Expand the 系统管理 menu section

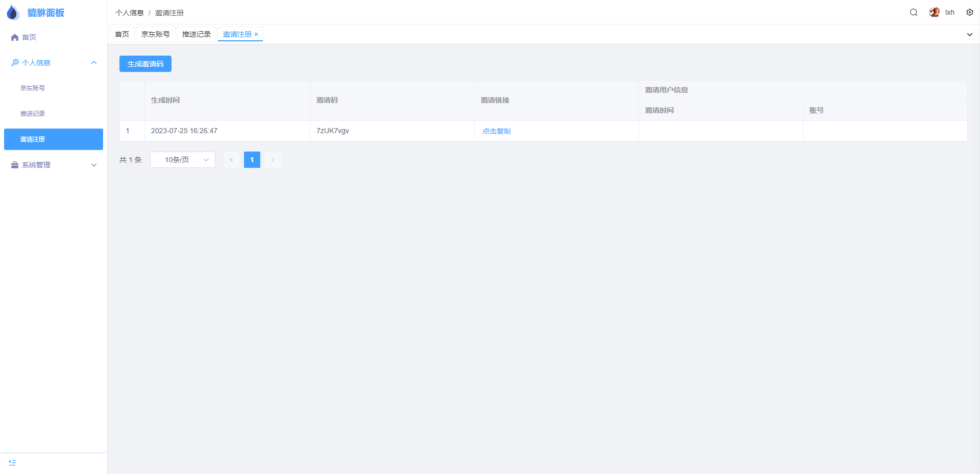click(x=93, y=165)
